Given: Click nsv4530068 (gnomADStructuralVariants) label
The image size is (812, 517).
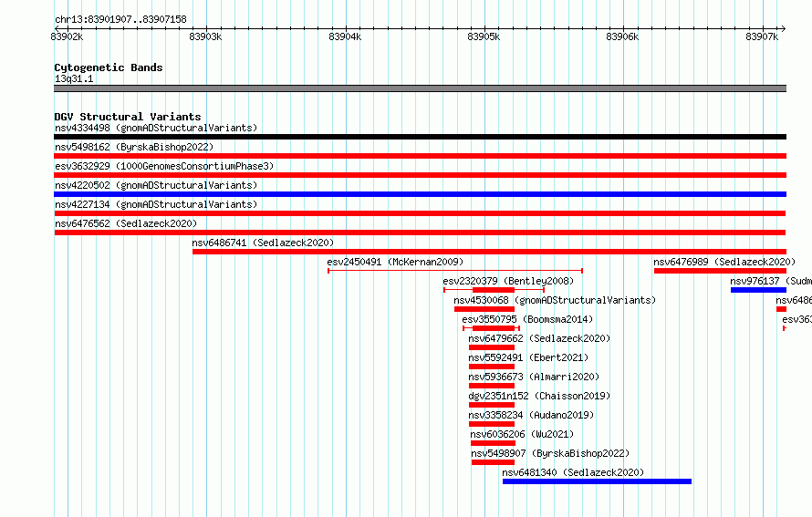Looking at the screenshot, I should click(555, 300).
